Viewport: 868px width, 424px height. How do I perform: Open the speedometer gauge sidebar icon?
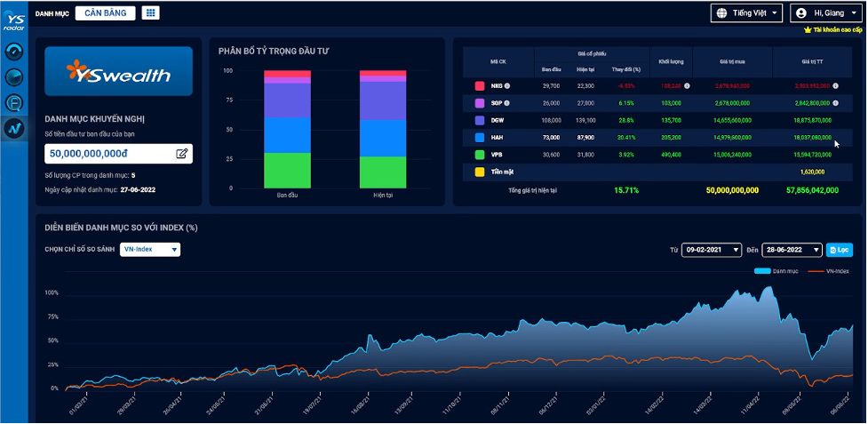point(14,52)
